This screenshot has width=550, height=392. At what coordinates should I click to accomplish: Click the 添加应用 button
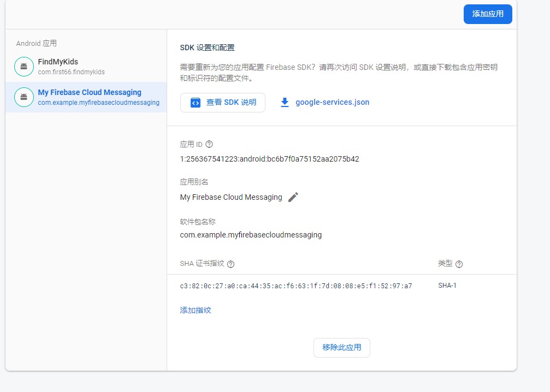pyautogui.click(x=488, y=14)
